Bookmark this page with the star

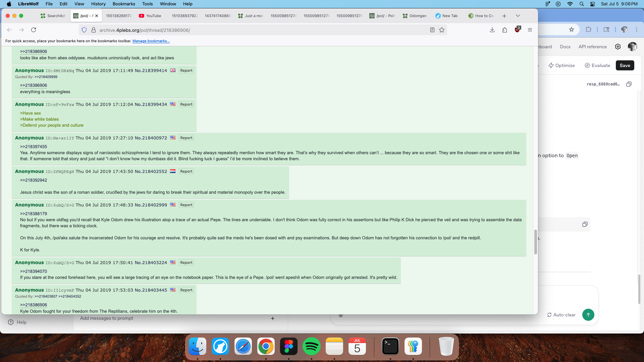click(442, 30)
